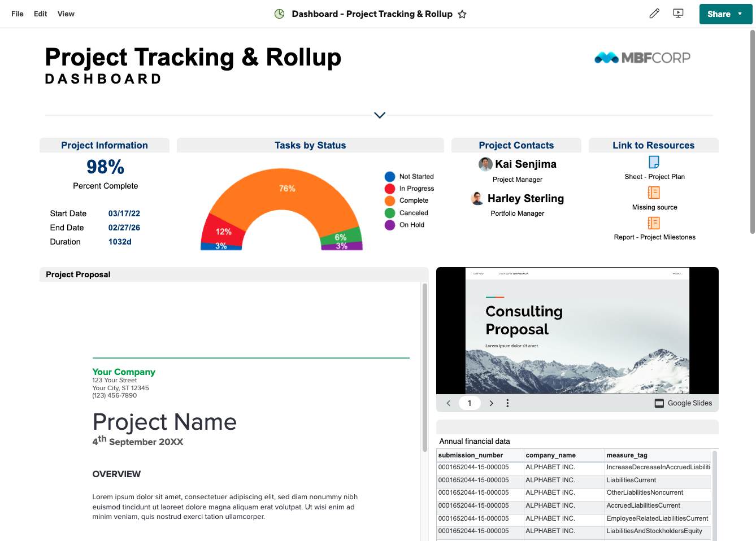The height and width of the screenshot is (541, 756).
Task: Click the orange Complete legend swatch
Action: (x=390, y=201)
